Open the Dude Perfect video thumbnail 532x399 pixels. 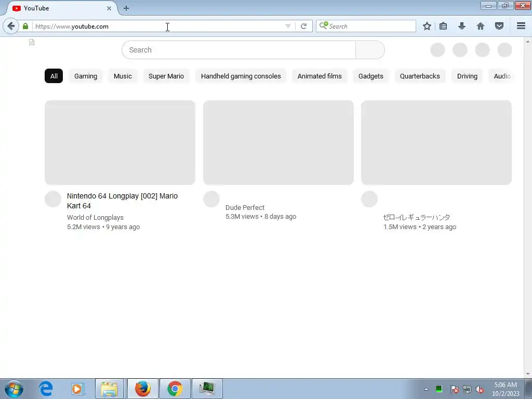click(278, 142)
